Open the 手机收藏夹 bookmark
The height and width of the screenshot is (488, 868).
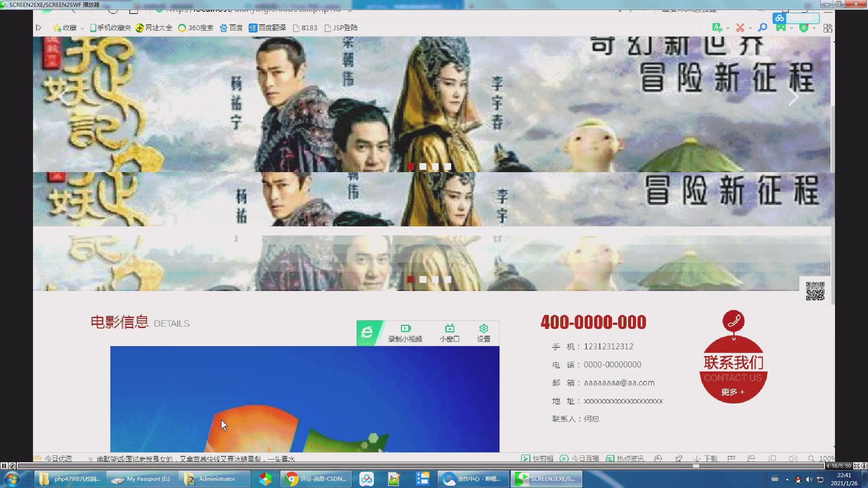[110, 28]
